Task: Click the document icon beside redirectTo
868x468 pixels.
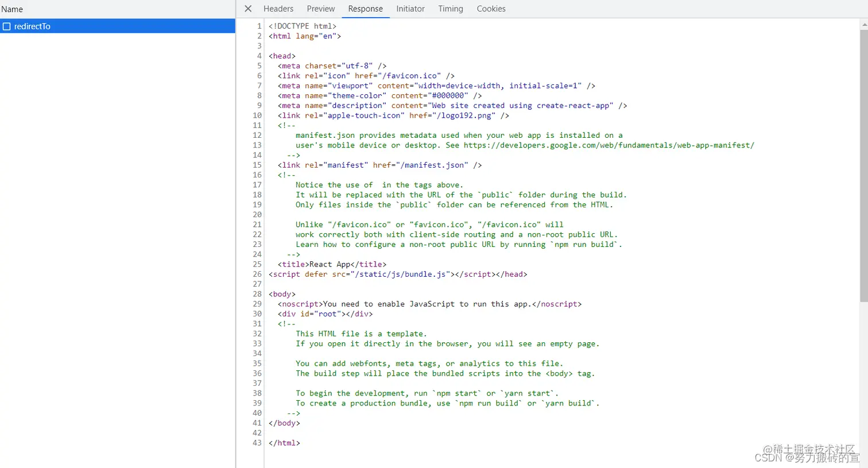Action: click(7, 26)
